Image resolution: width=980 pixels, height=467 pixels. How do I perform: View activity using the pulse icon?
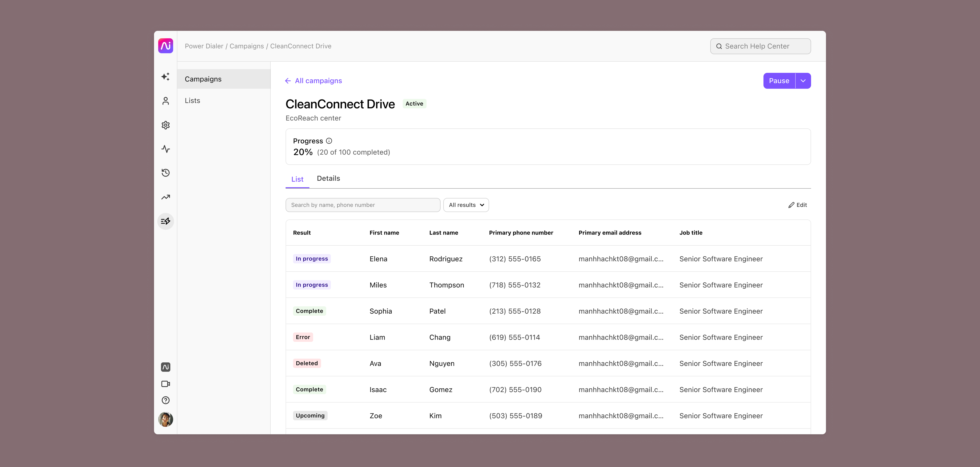click(165, 149)
